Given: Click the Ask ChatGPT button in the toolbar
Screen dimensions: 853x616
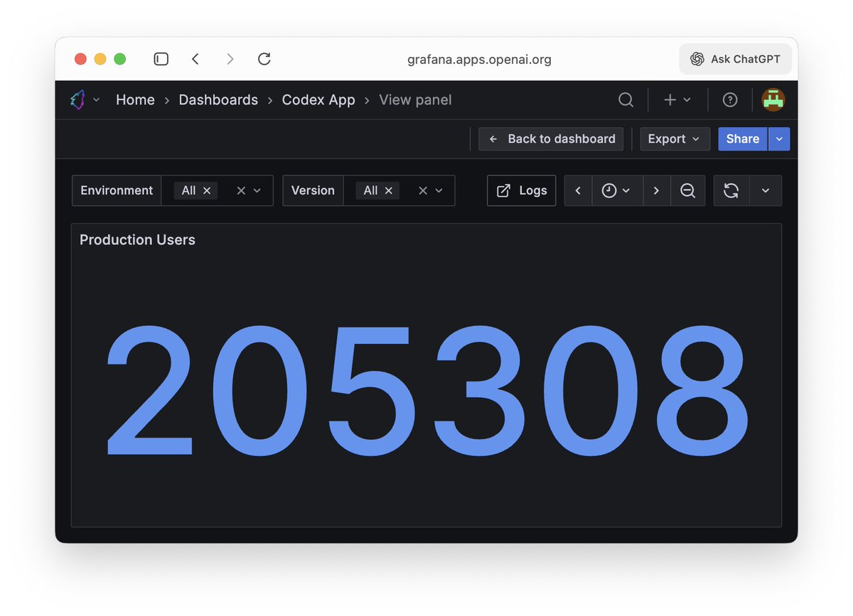Looking at the screenshot, I should click(x=735, y=59).
